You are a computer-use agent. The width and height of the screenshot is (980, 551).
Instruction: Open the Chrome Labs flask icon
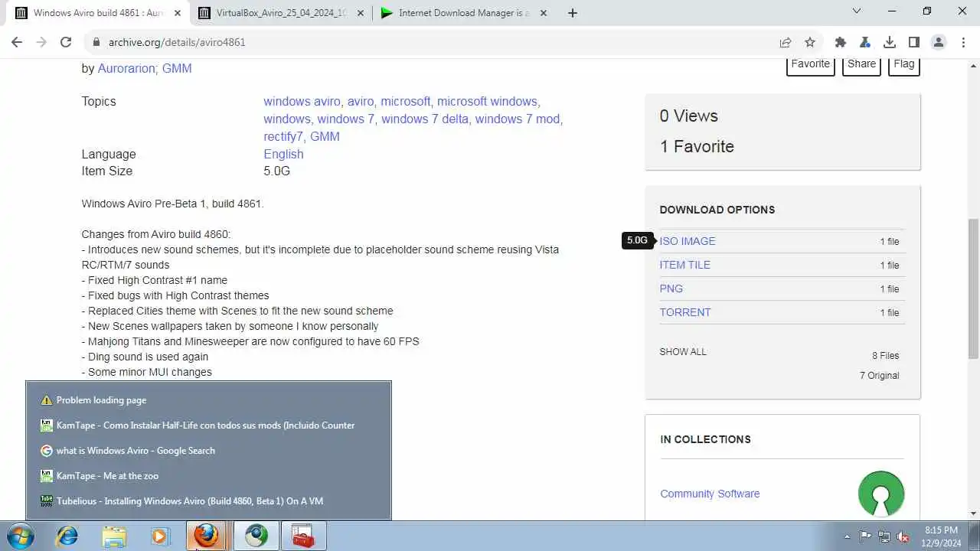(865, 42)
